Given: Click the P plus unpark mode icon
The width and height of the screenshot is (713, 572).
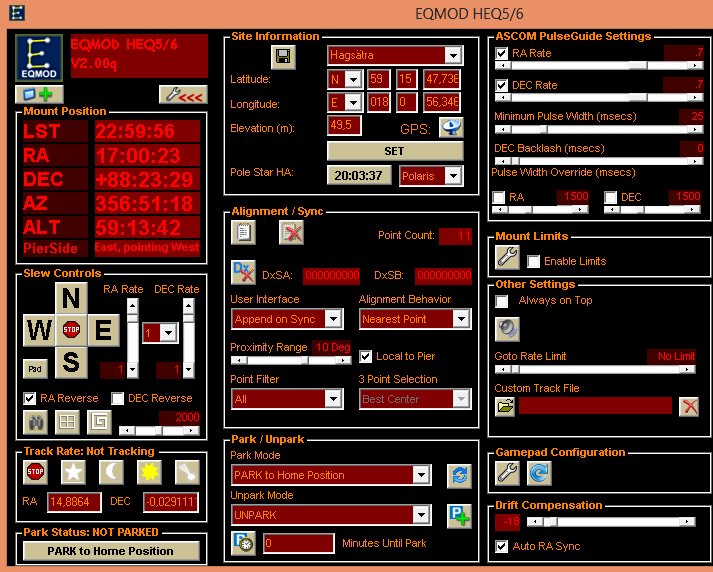Looking at the screenshot, I should click(459, 516).
